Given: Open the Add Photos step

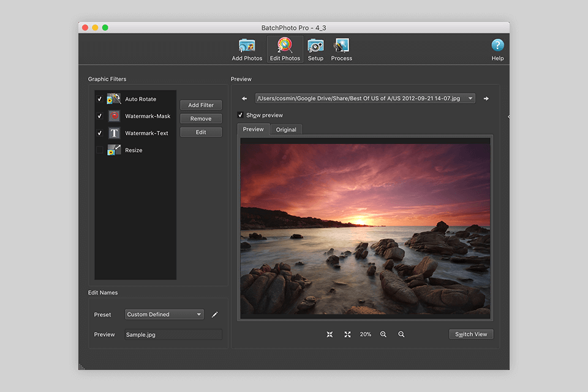Looking at the screenshot, I should 247,50.
